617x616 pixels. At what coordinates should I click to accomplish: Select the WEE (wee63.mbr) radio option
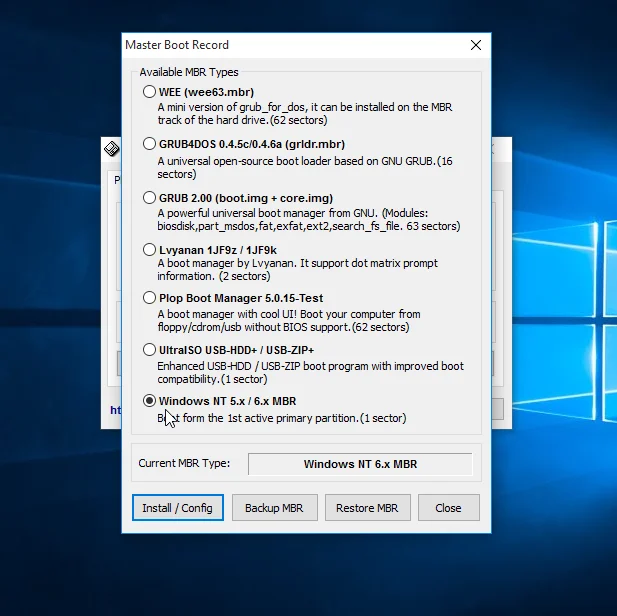[149, 92]
